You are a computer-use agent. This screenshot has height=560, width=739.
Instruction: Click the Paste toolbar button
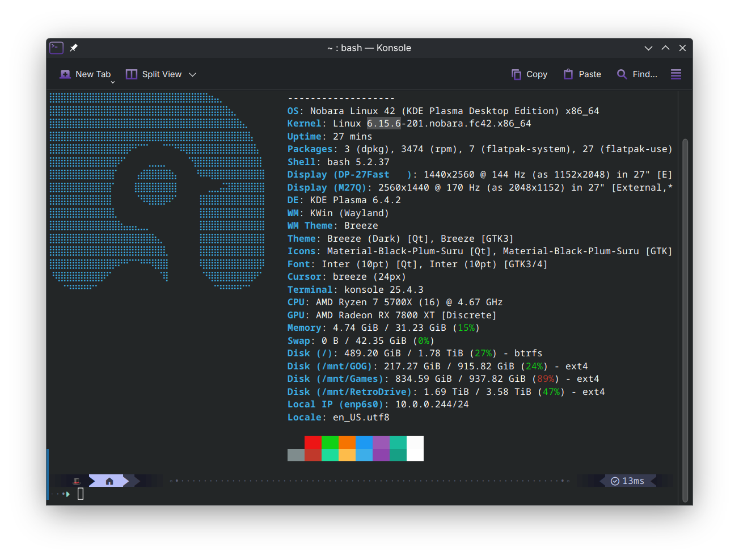(x=582, y=74)
